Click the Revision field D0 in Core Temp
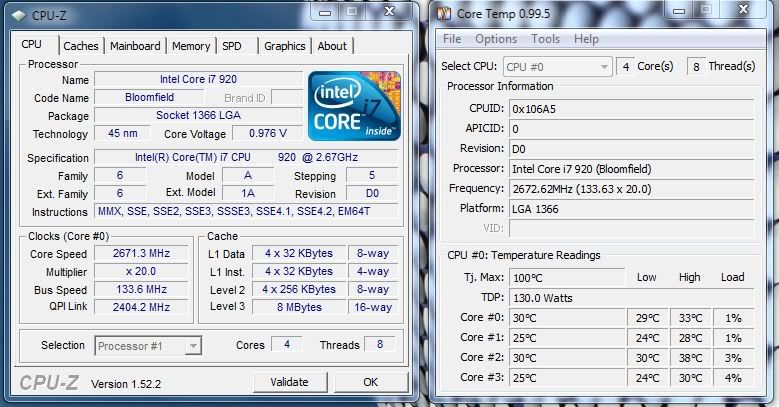The width and height of the screenshot is (779, 407). [x=631, y=149]
